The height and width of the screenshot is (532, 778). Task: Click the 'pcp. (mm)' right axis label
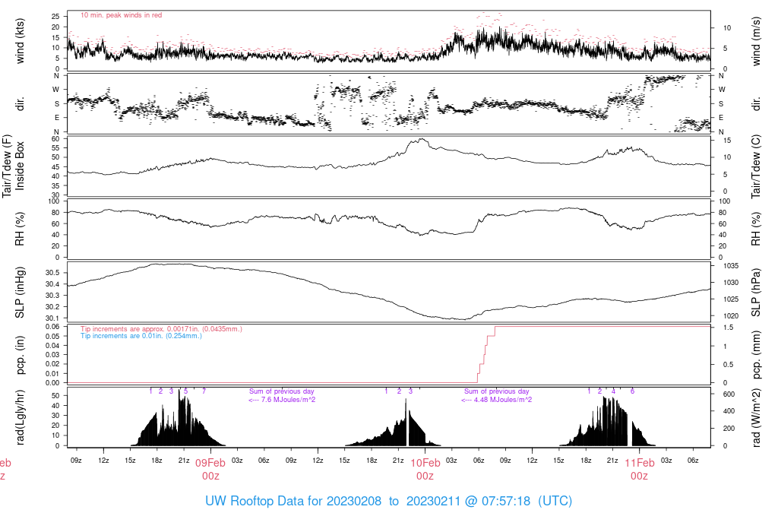click(756, 355)
